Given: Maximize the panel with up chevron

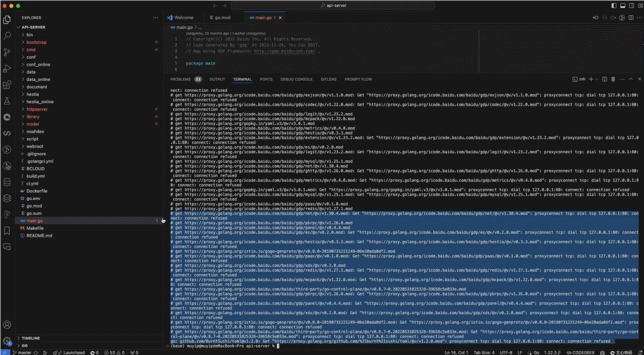Looking at the screenshot, I should (631, 79).
